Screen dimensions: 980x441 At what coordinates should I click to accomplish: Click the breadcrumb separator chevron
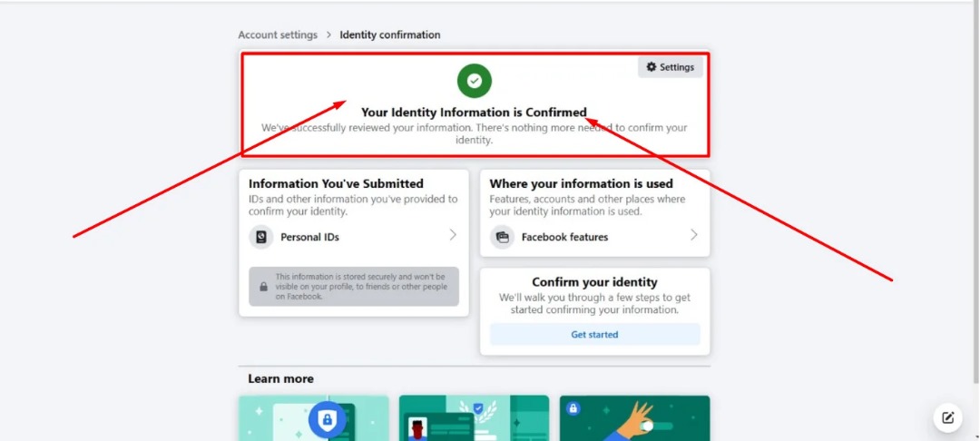coord(328,35)
